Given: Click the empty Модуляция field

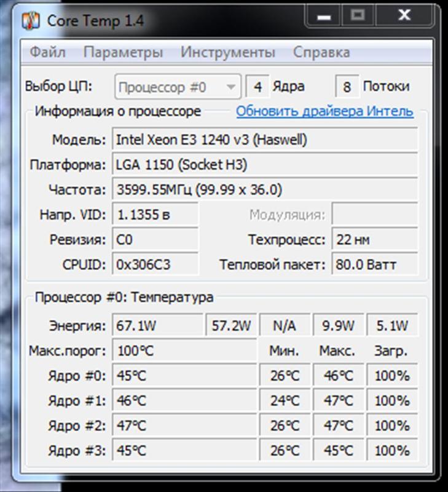Looking at the screenshot, I should tap(375, 215).
